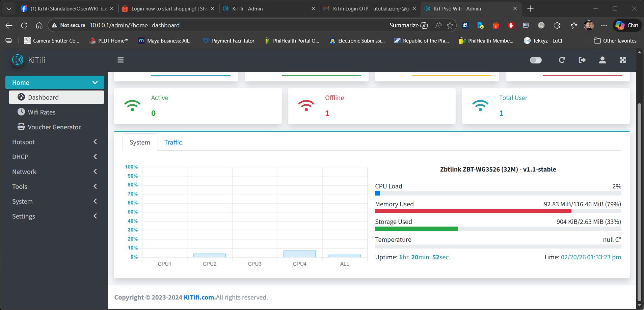
Task: Expand the DHCP menu
Action: point(55,157)
